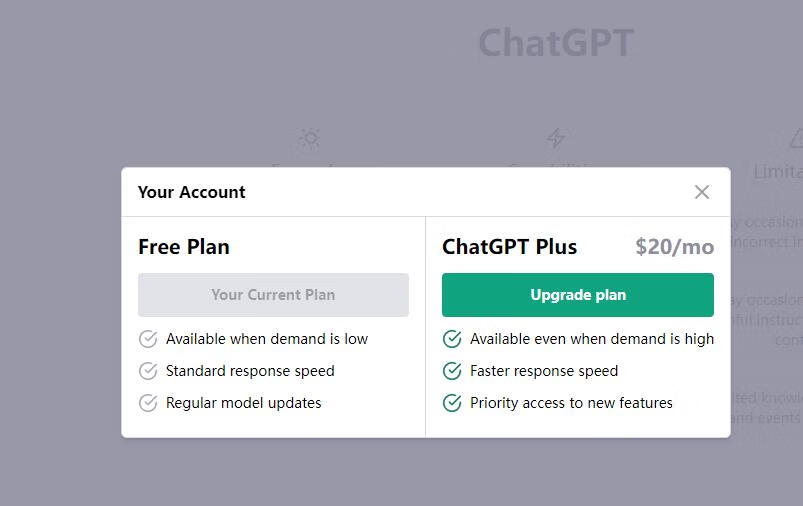The width and height of the screenshot is (803, 506).
Task: Click checkmark icon beside "Regular model updates"
Action: point(148,403)
